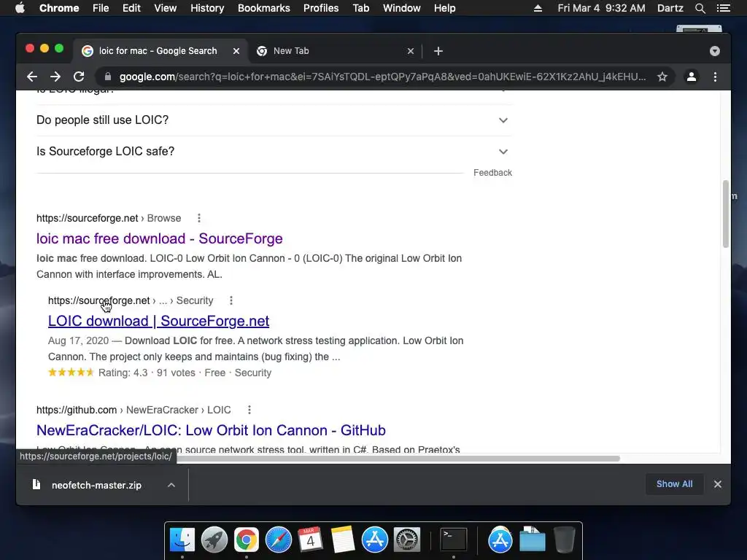This screenshot has width=747, height=560.
Task: Click the date and time in menu bar
Action: coord(601,8)
